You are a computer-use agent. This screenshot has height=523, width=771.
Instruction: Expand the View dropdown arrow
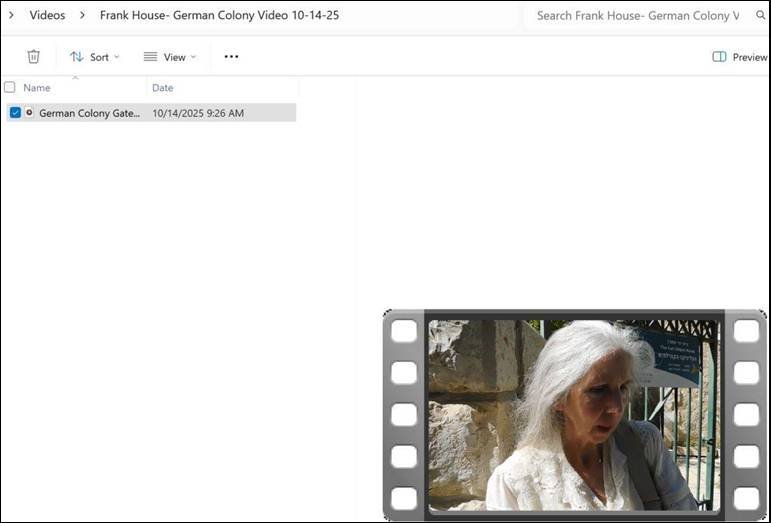click(x=193, y=57)
